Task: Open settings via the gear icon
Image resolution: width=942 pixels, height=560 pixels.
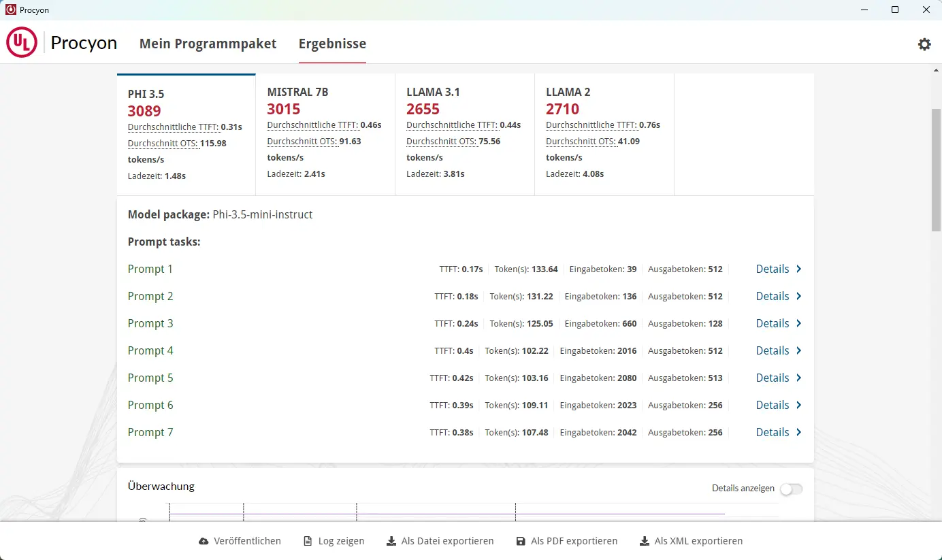Action: [x=924, y=44]
